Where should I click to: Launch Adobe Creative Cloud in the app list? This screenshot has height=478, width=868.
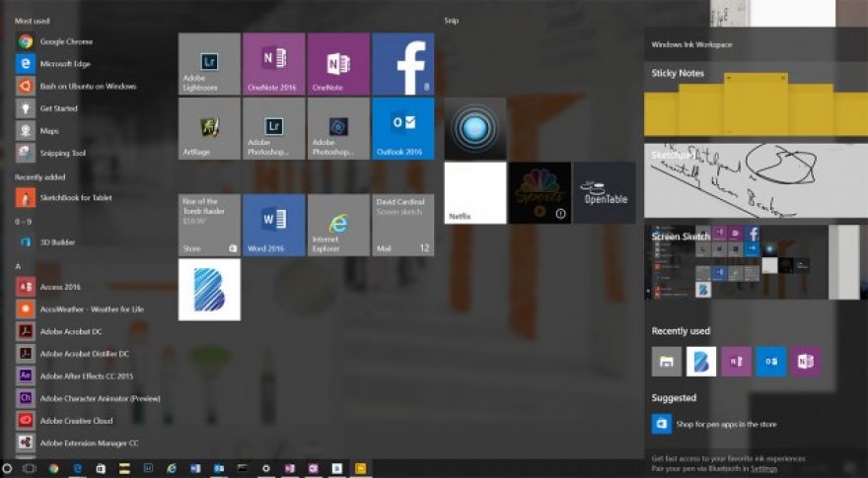click(x=64, y=421)
